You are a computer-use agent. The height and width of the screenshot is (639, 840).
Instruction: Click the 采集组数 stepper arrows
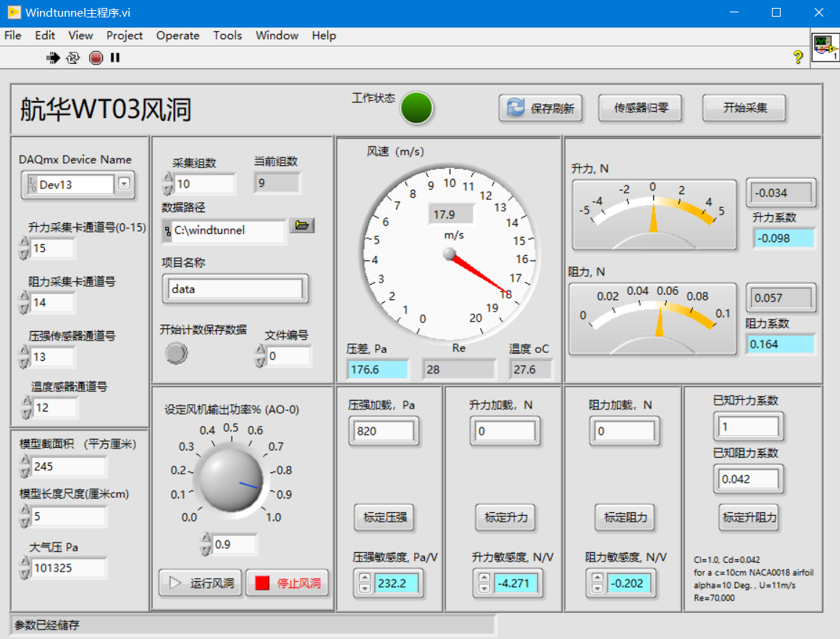(x=168, y=184)
